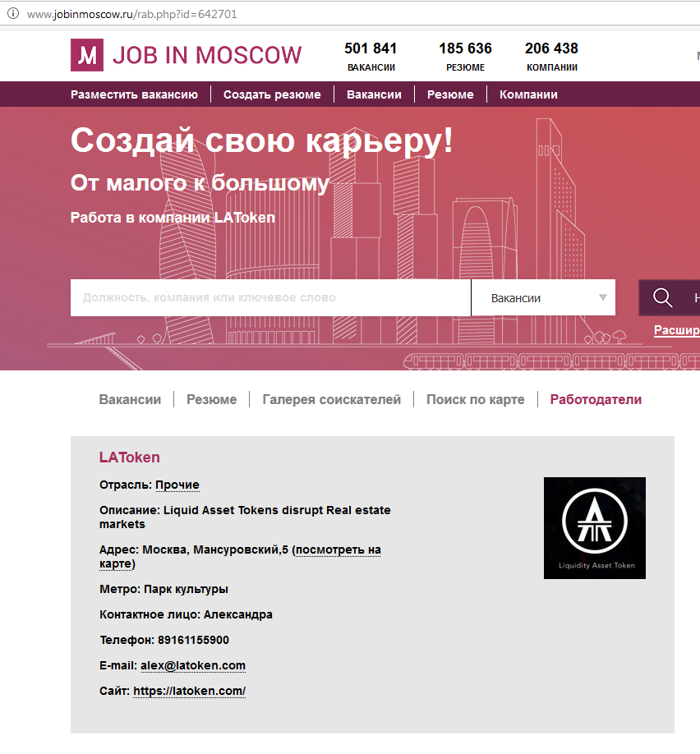
Task: Select the Работодатели tab
Action: click(x=596, y=400)
